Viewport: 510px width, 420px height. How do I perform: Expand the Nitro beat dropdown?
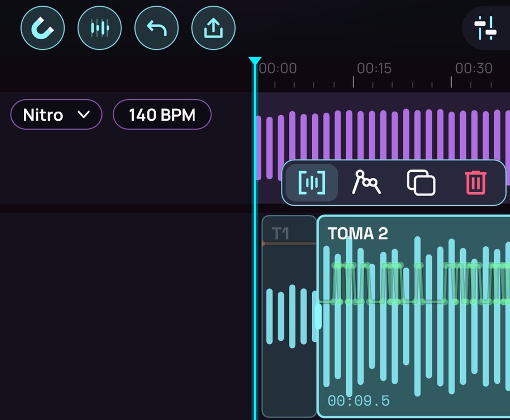click(x=56, y=114)
